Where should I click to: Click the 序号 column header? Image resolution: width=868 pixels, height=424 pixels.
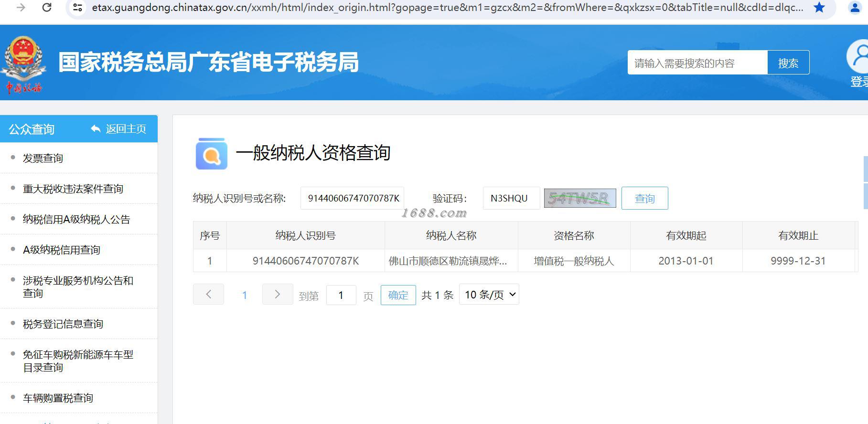(x=210, y=235)
